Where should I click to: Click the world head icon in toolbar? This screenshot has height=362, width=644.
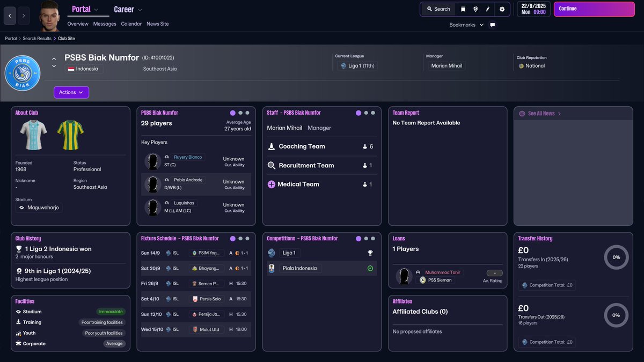coord(475,9)
